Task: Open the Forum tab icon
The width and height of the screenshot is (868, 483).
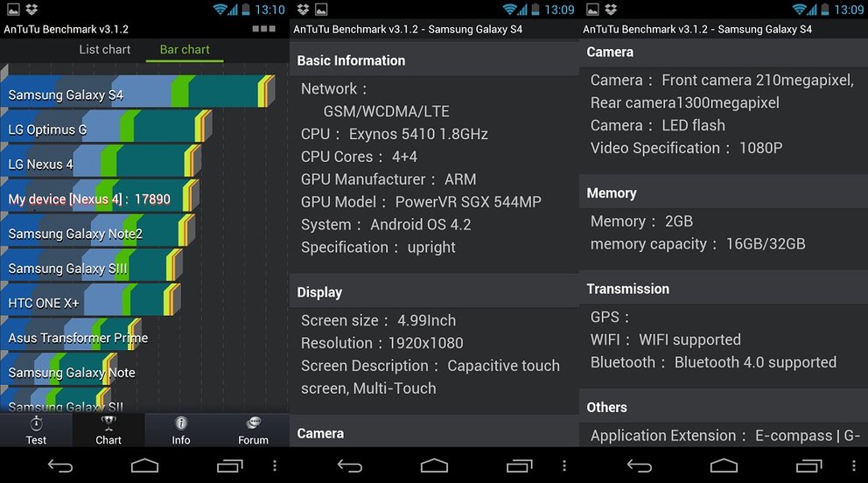Action: click(x=253, y=423)
